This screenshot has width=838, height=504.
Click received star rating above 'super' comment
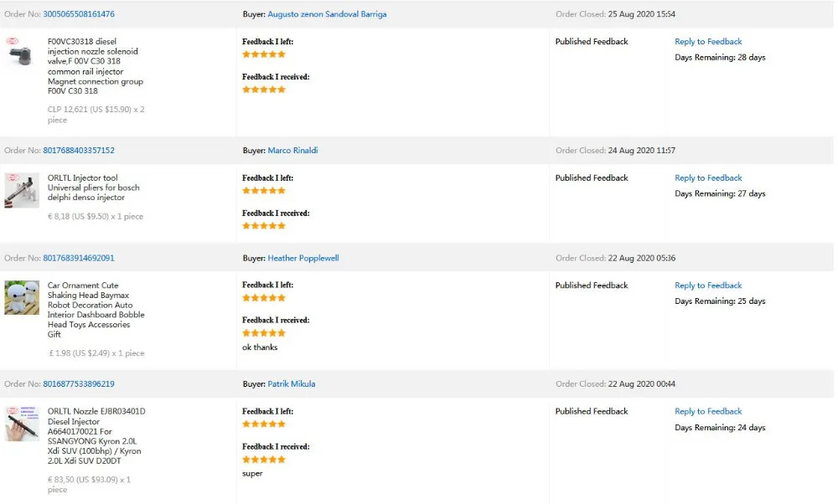coord(264,460)
